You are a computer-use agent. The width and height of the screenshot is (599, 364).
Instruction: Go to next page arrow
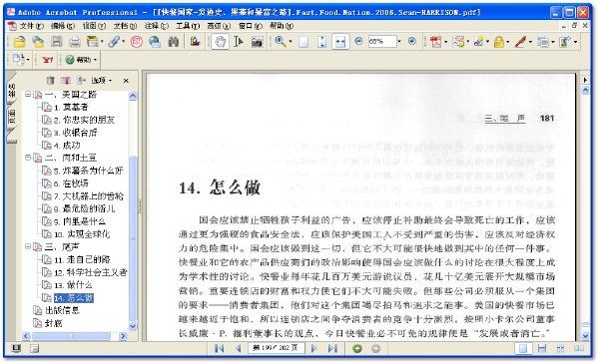[314, 348]
